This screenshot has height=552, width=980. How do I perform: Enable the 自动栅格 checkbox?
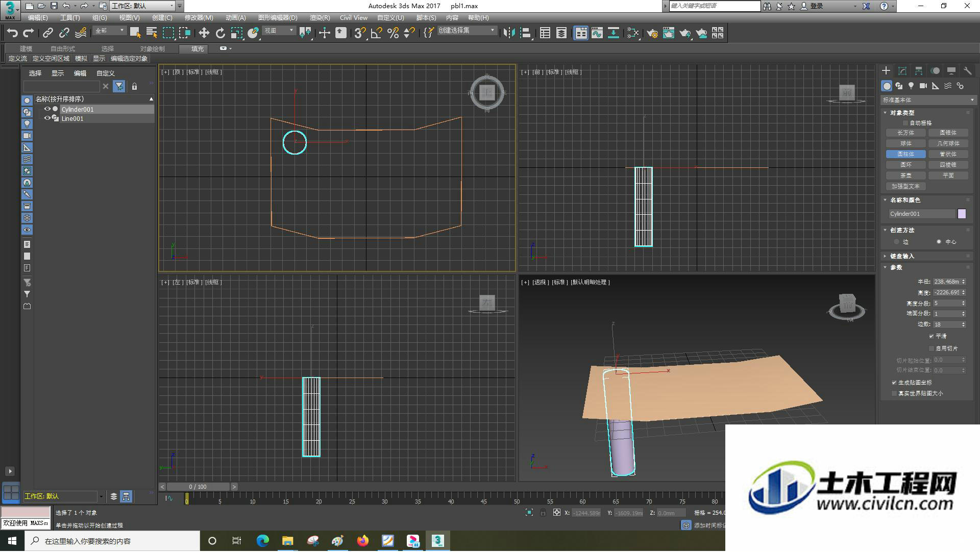(905, 123)
